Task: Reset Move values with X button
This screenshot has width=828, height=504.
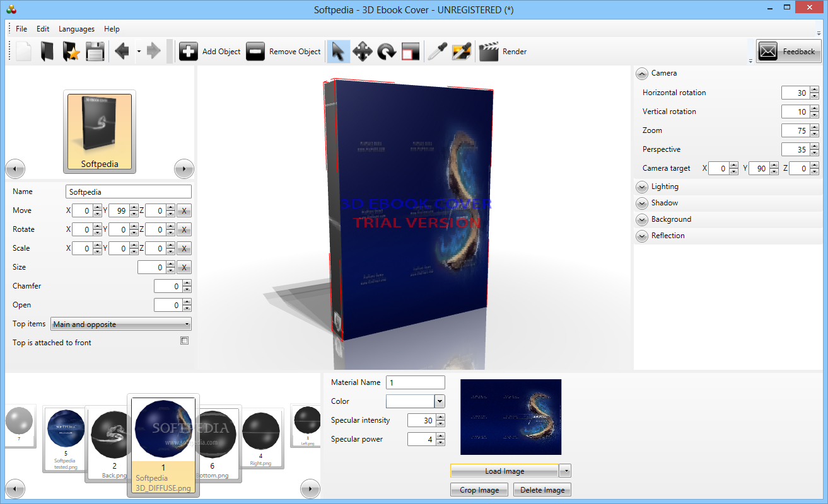Action: [x=184, y=211]
